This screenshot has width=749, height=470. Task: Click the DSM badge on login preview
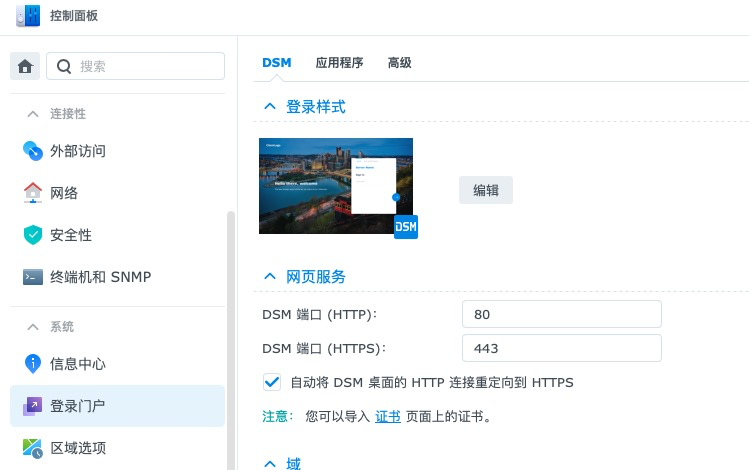[x=406, y=227]
